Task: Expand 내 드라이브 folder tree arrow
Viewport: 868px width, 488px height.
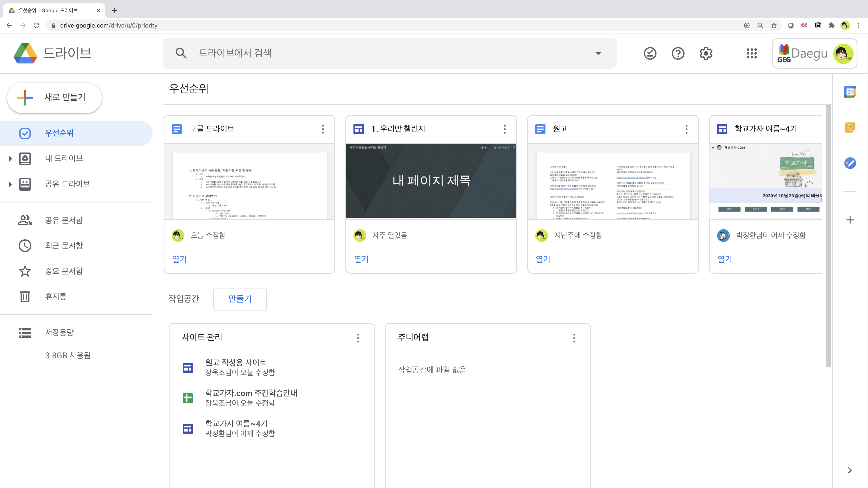Action: click(x=10, y=159)
